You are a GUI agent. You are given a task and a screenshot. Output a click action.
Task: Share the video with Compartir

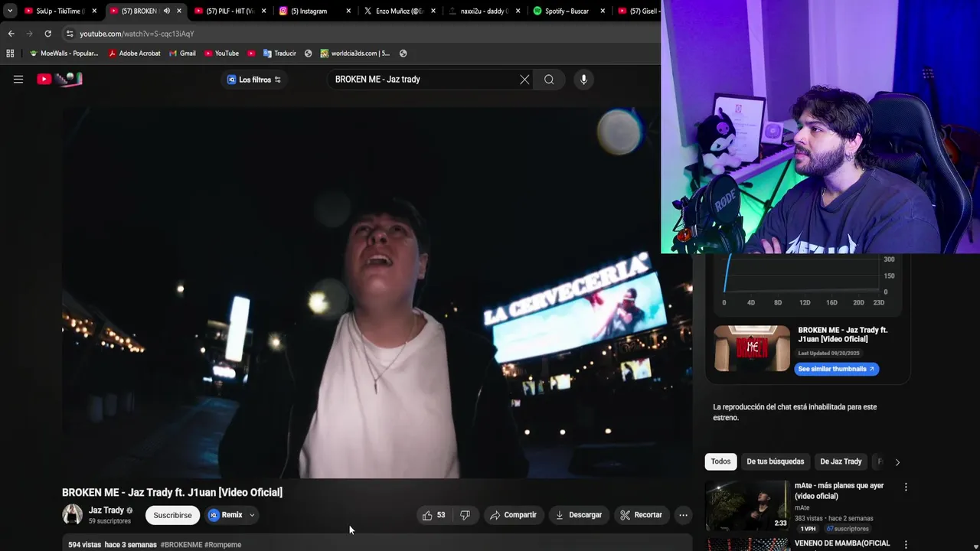click(x=513, y=515)
